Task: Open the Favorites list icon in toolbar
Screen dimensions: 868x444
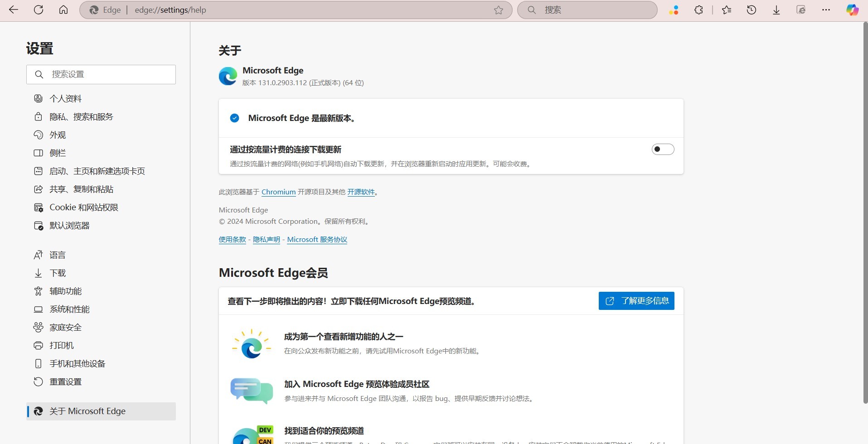Action: coord(727,10)
